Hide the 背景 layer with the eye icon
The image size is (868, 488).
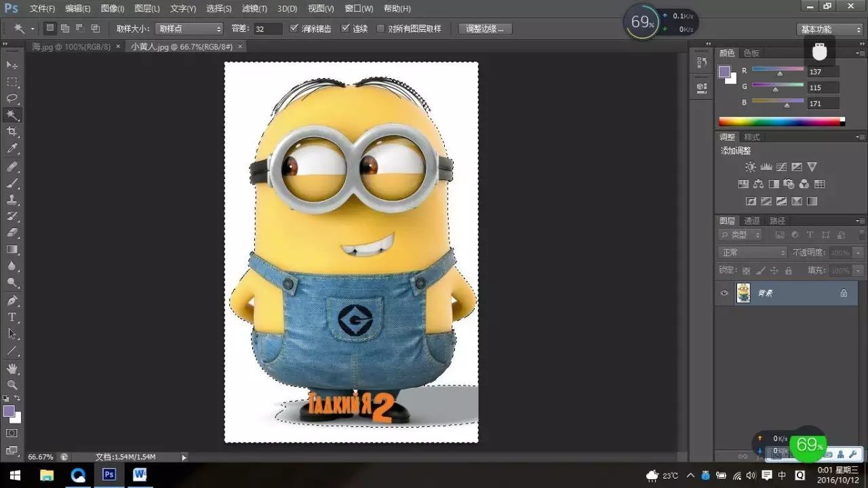(x=724, y=293)
